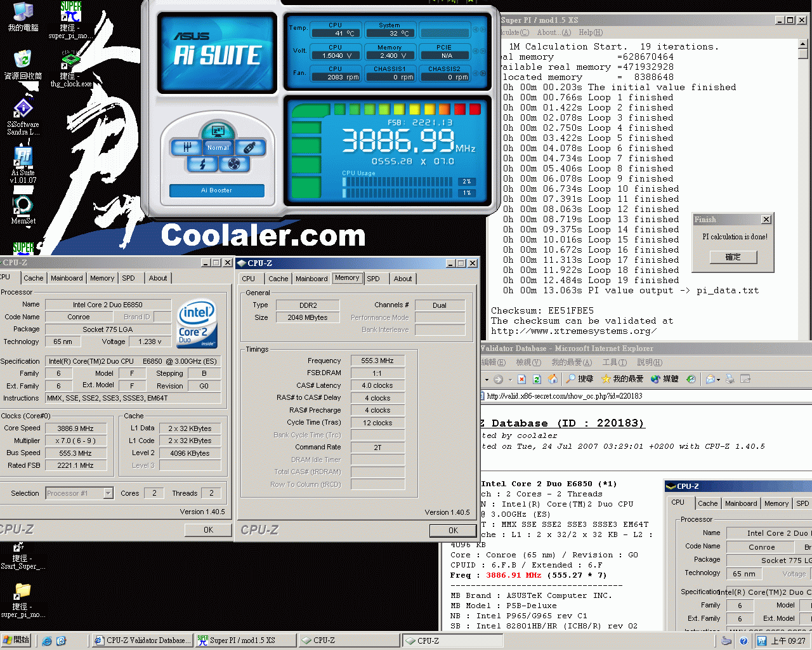The image size is (812, 650).
Task: Select the 資源回收筒 recycle bin icon
Action: tap(23, 65)
